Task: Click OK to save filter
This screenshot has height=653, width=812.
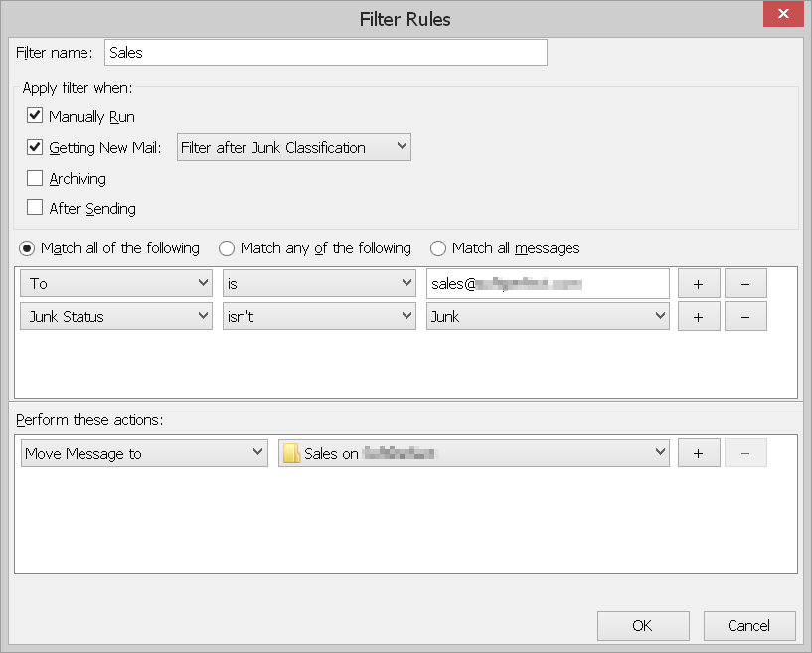Action: coord(643,626)
